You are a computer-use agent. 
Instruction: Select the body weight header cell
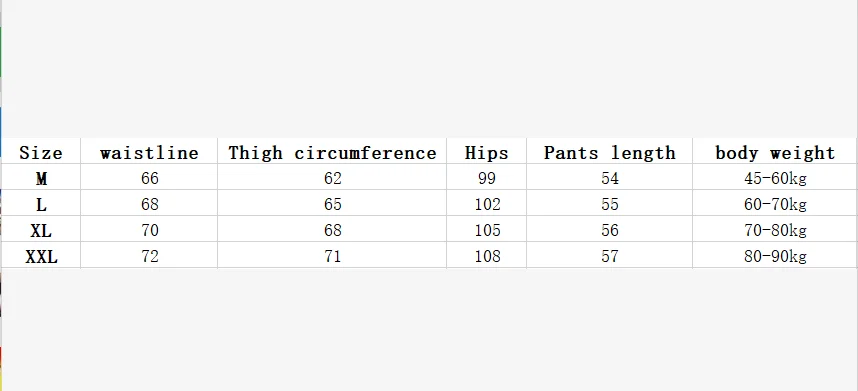click(x=775, y=153)
